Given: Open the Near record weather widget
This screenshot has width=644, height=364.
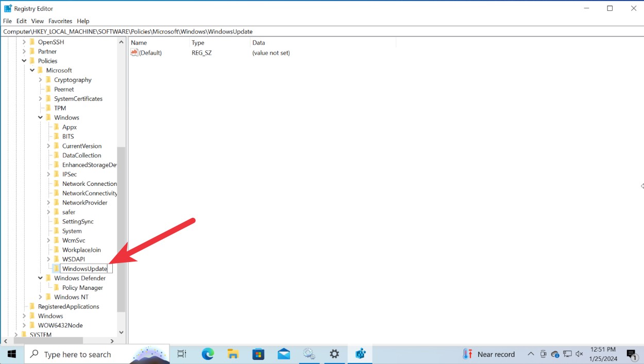Looking at the screenshot, I should point(488,354).
